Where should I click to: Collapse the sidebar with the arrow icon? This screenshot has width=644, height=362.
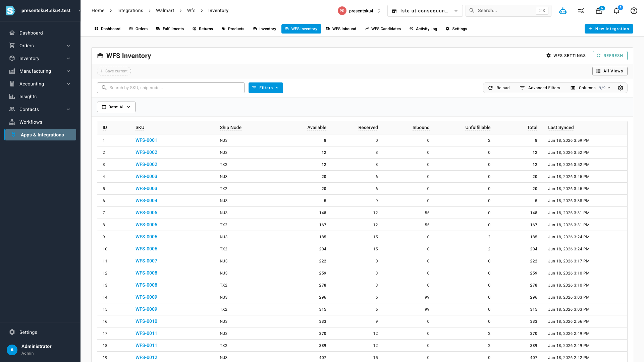coord(80,11)
